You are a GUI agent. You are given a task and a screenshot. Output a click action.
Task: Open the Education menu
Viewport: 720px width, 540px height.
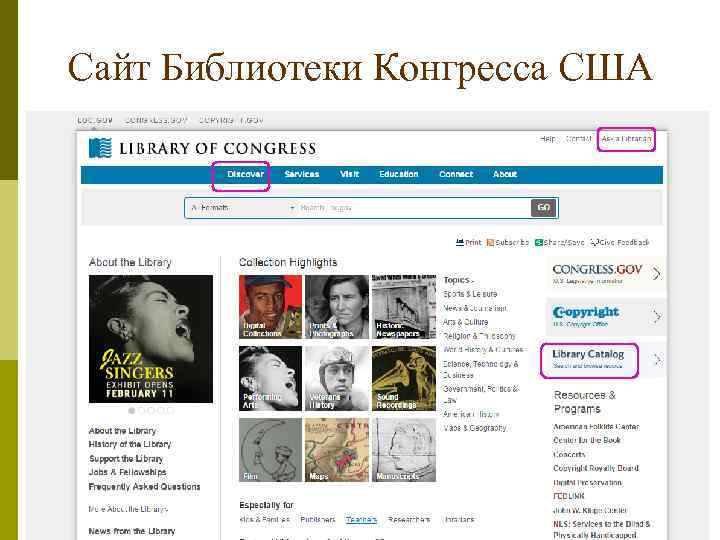coord(399,174)
